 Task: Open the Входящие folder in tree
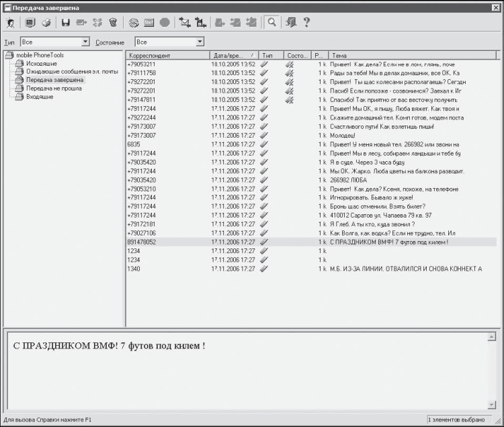pos(40,97)
